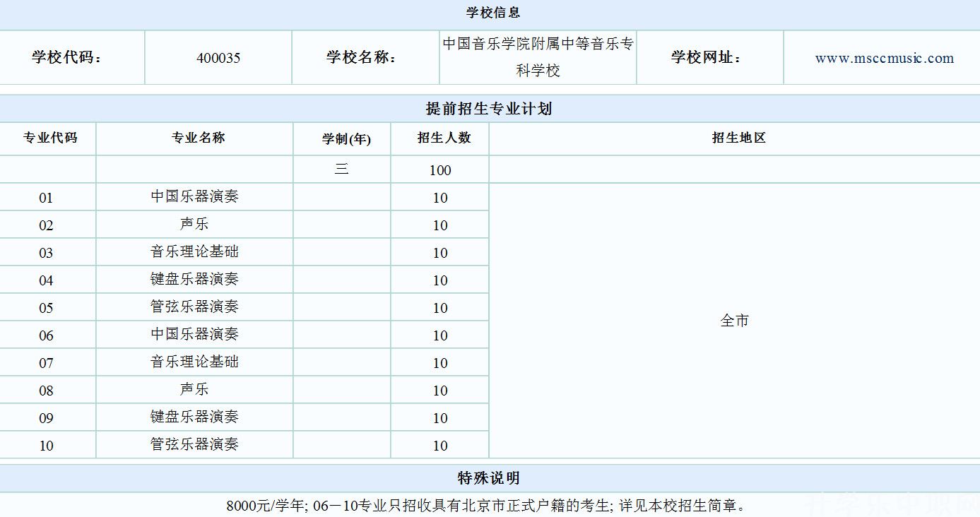
Task: Select the school code value 400035
Action: [x=218, y=58]
